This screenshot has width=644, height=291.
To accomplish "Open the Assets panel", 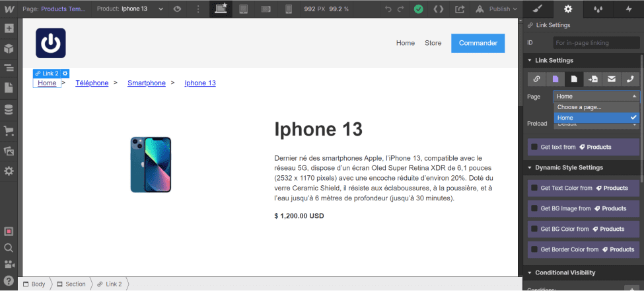I will [x=9, y=151].
